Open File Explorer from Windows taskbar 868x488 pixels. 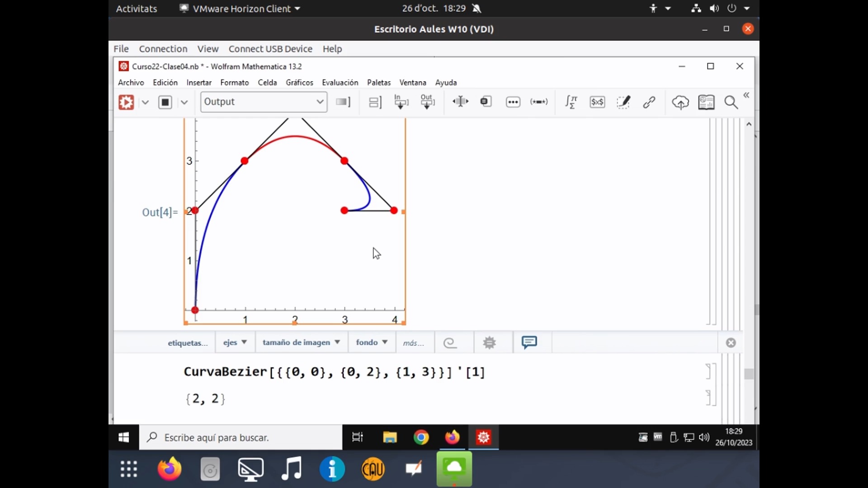coord(390,437)
